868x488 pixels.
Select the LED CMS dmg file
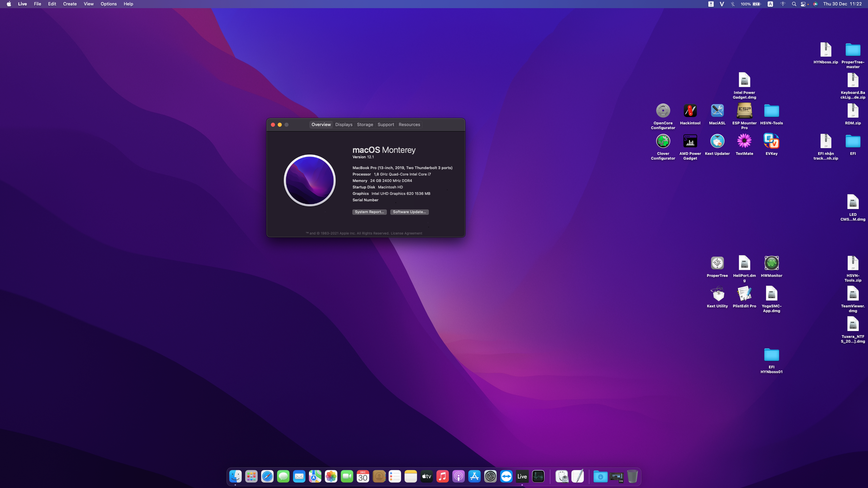853,202
